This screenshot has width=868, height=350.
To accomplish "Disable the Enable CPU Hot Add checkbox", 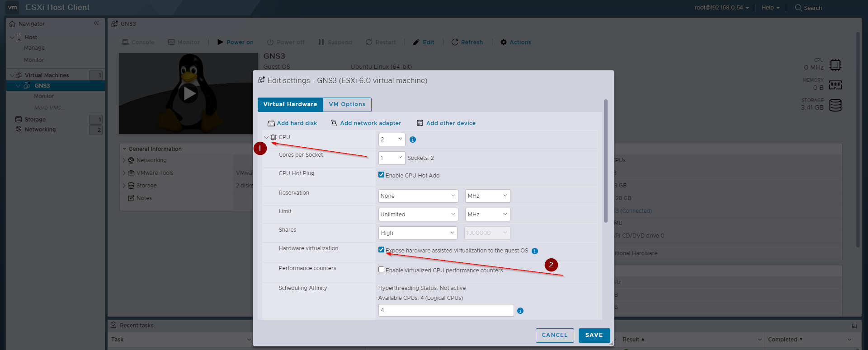I will [x=382, y=175].
